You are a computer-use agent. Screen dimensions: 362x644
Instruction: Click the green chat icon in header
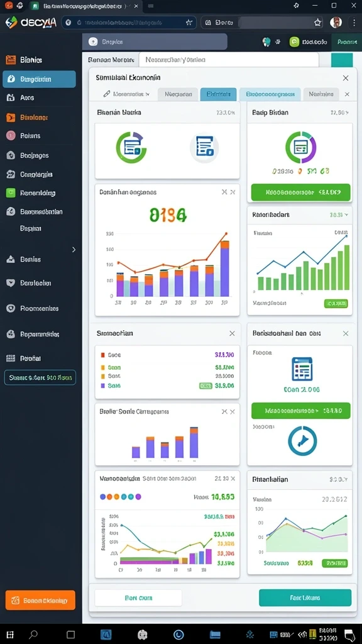pyautogui.click(x=294, y=42)
